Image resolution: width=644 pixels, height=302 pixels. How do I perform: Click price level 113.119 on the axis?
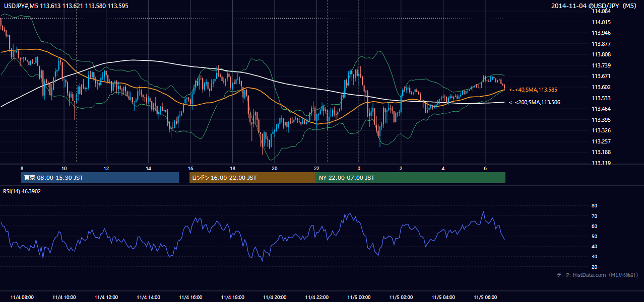601,163
